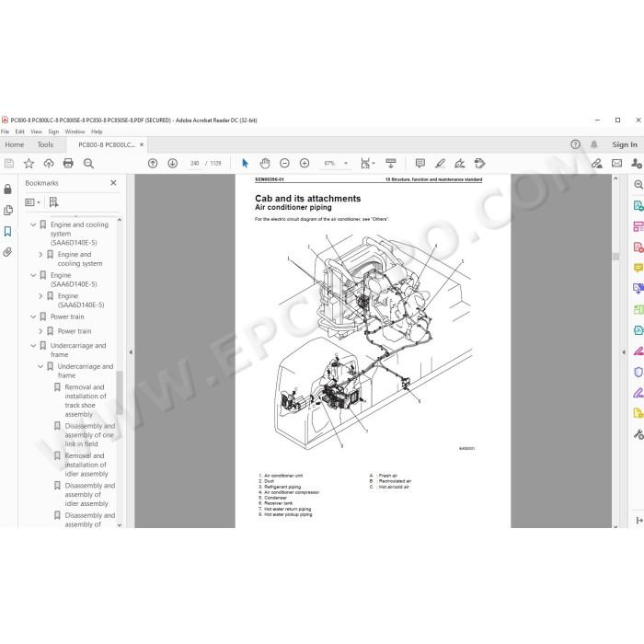644x644 pixels.
Task: Expand the Engine (SAA6D140E-5) child bookmark
Action: pos(40,295)
